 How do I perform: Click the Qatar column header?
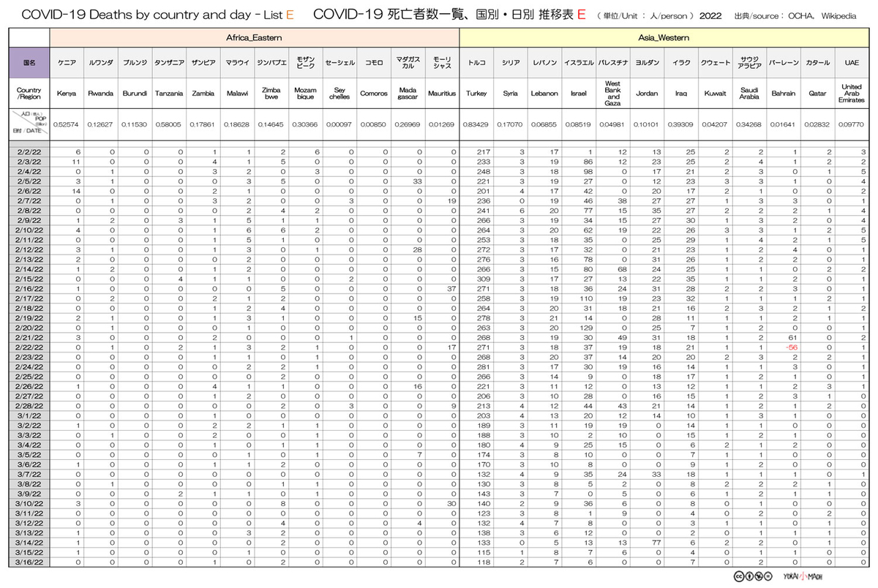[817, 94]
